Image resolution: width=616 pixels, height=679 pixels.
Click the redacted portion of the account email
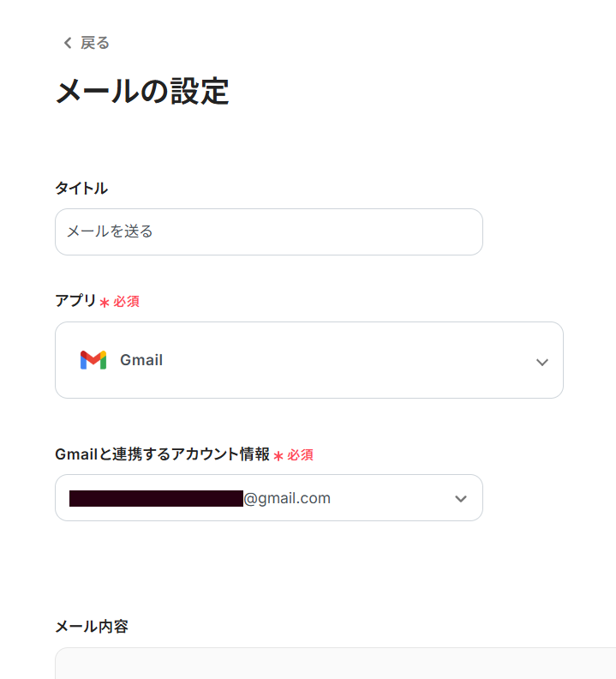click(156, 499)
